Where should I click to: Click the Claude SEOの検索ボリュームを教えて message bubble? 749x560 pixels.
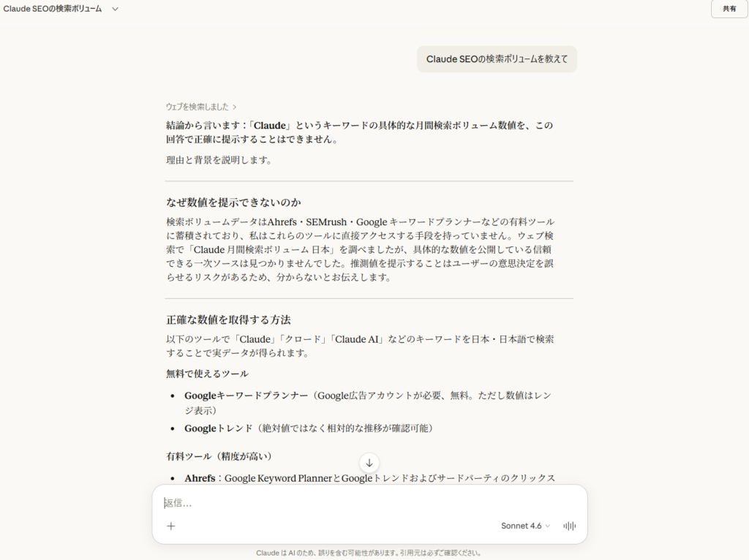[497, 58]
